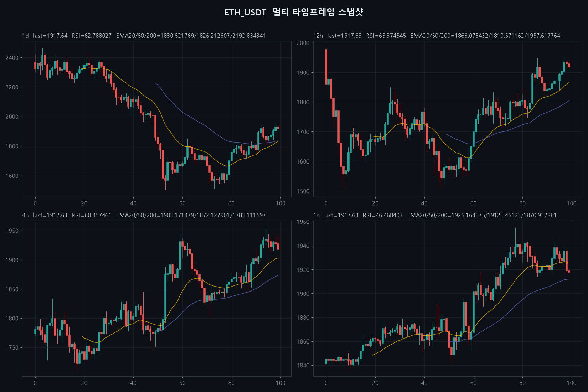Image resolution: width=588 pixels, height=392 pixels.
Task: Click x-axis label 20 under 12h chart
Action: 375,203
